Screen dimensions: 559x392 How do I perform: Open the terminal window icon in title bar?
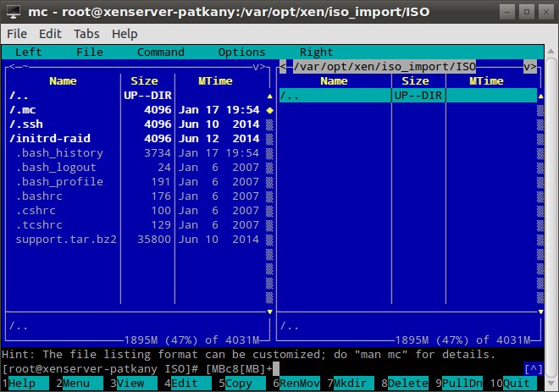[14, 12]
